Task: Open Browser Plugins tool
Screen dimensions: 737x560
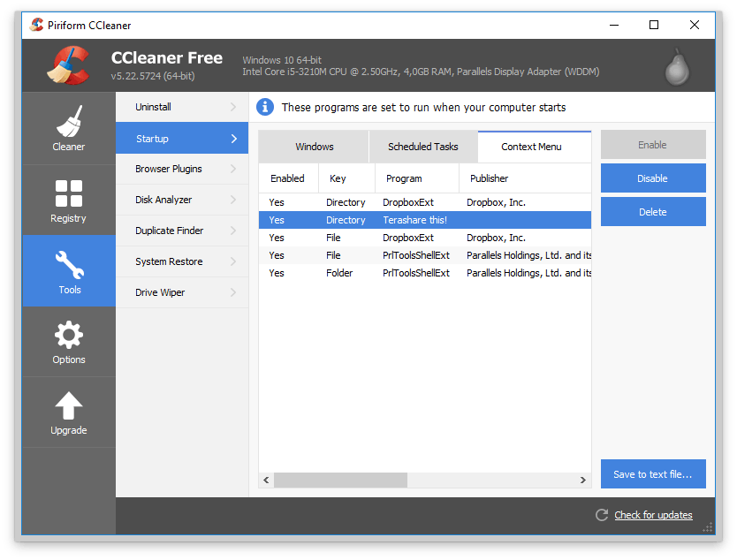Action: coord(182,169)
